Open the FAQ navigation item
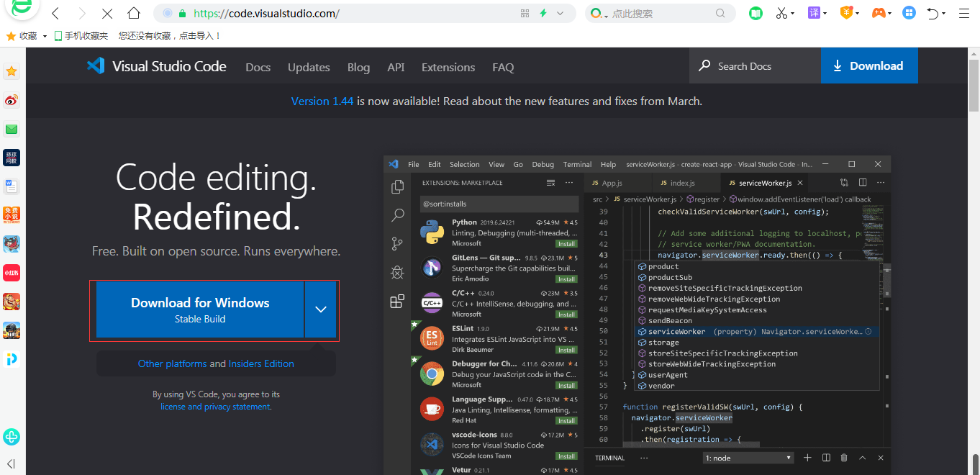The width and height of the screenshot is (980, 475). (x=503, y=67)
